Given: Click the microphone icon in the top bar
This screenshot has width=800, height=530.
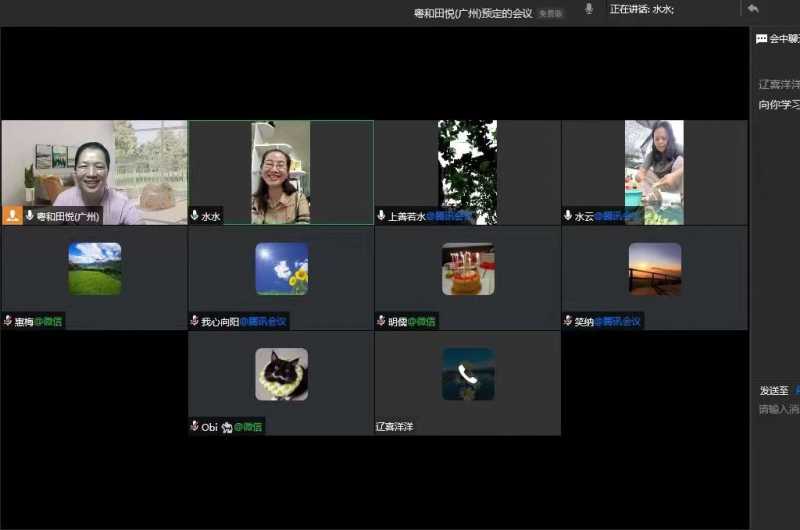Looking at the screenshot, I should click(x=589, y=9).
